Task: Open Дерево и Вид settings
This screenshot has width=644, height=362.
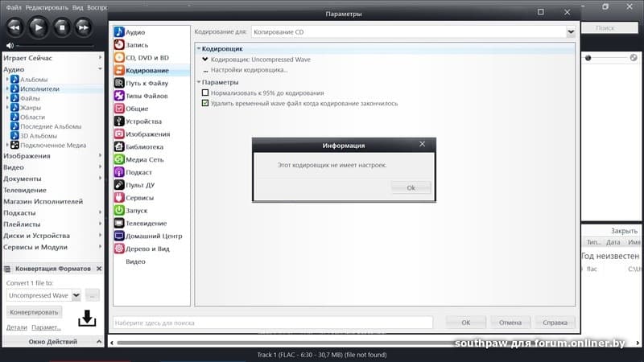Action: pos(151,249)
